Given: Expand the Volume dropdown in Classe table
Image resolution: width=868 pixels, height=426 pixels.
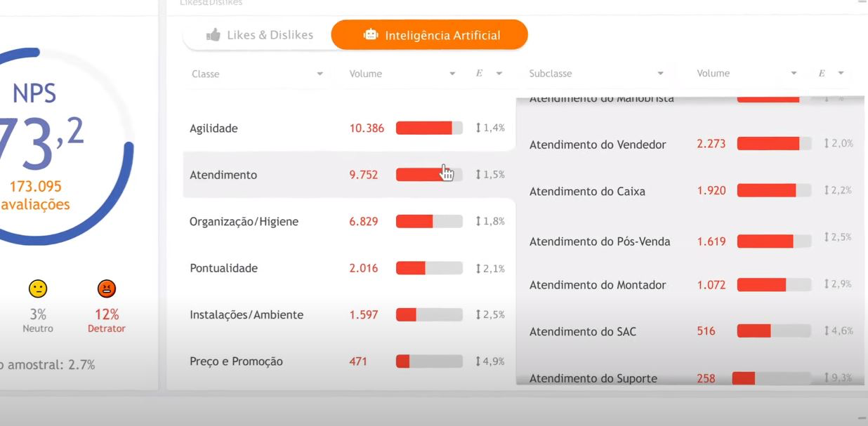Looking at the screenshot, I should (x=452, y=74).
